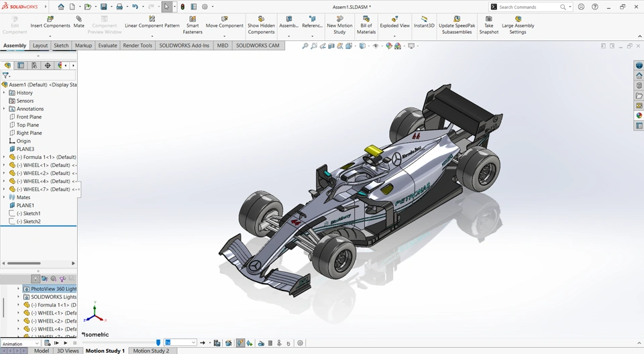Viewport: 644px width, 354px height.
Task: Expand PhotoView 360 Lights in motion tree
Action: coord(19,289)
